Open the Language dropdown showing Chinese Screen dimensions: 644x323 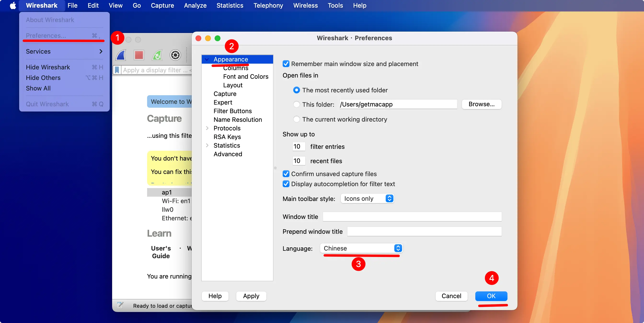pos(361,248)
